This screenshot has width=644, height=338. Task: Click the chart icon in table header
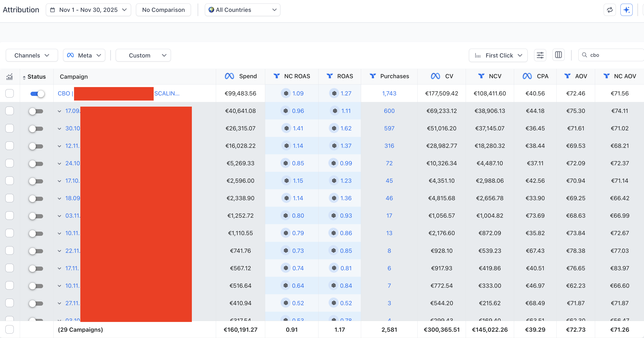pos(10,77)
